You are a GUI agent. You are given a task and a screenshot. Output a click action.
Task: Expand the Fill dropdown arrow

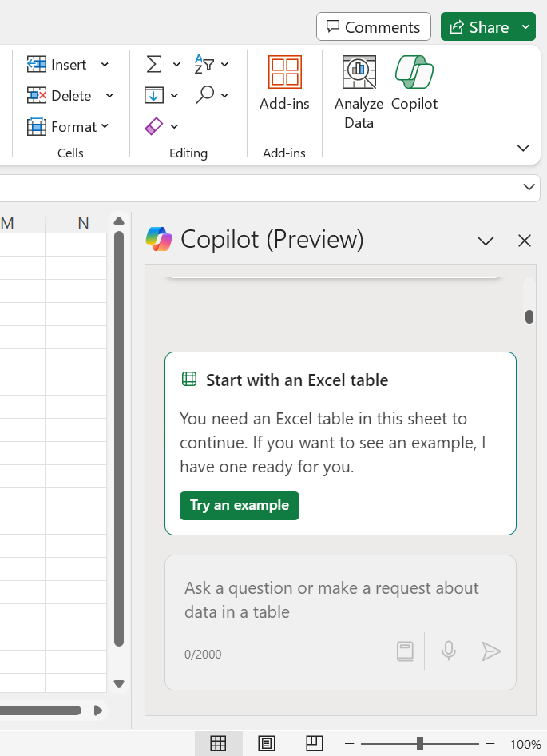coord(174,95)
